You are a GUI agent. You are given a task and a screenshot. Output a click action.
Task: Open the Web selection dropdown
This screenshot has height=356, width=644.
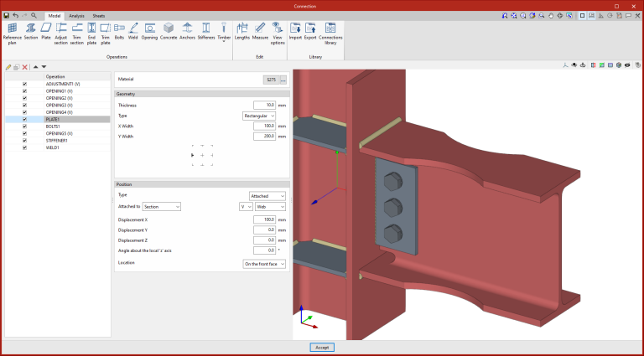click(x=270, y=206)
